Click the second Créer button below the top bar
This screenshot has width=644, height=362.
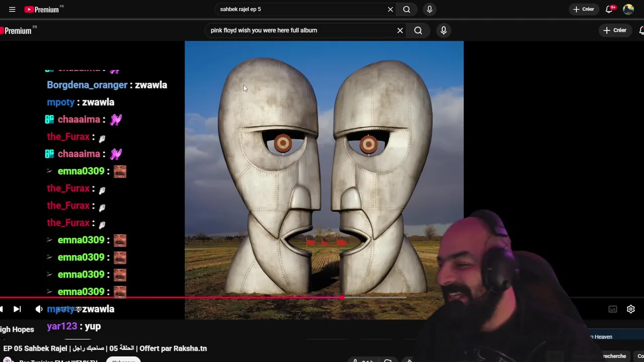pyautogui.click(x=615, y=30)
